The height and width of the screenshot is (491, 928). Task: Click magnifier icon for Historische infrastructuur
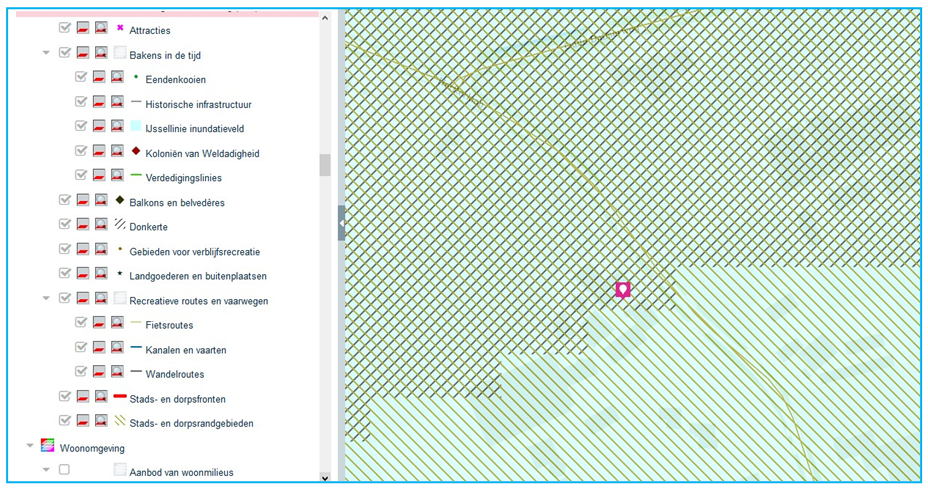117,102
